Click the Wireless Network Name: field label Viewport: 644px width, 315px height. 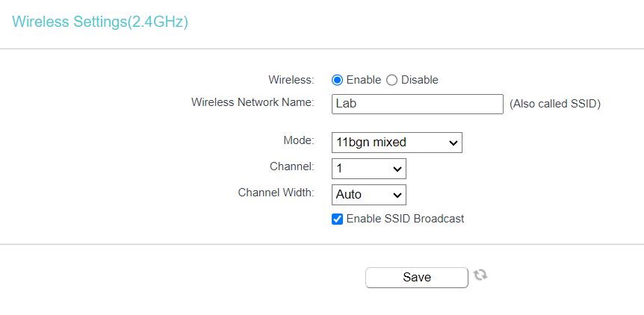[253, 102]
